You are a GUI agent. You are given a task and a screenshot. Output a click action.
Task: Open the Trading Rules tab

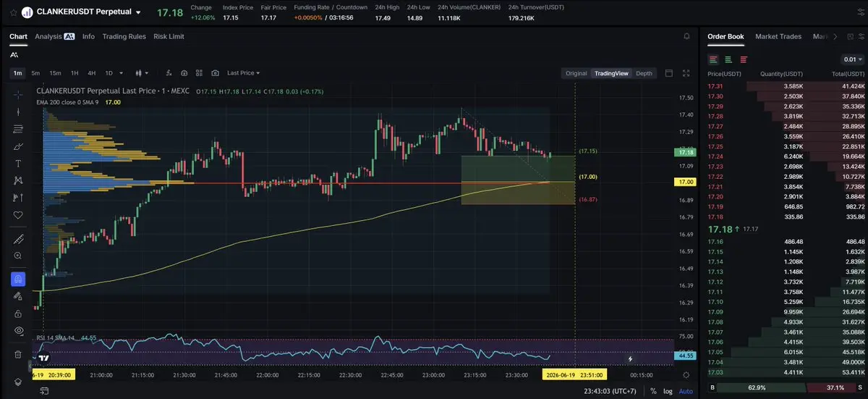[124, 36]
